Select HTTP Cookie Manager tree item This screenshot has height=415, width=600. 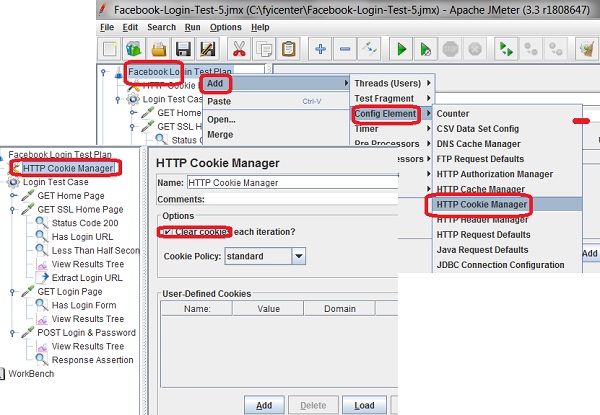click(x=68, y=168)
